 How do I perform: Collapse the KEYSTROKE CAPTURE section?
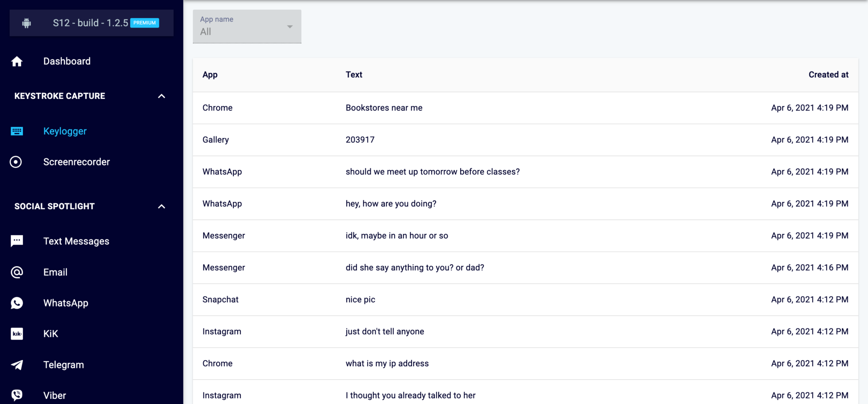tap(161, 96)
